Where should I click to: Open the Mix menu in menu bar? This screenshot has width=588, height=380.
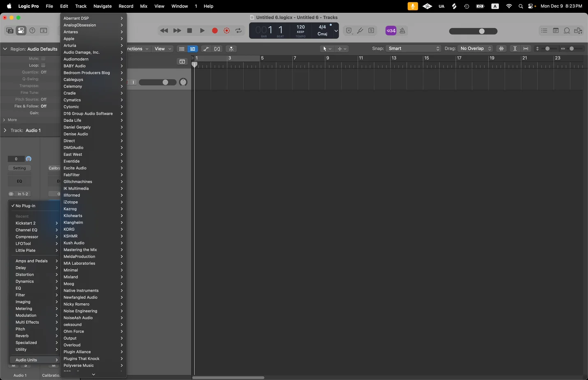pyautogui.click(x=144, y=6)
